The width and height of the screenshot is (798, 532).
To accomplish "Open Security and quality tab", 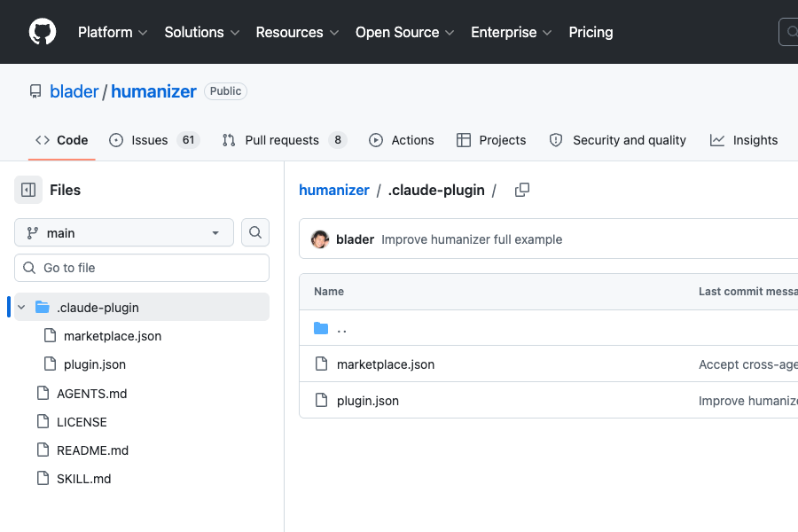I will click(618, 140).
